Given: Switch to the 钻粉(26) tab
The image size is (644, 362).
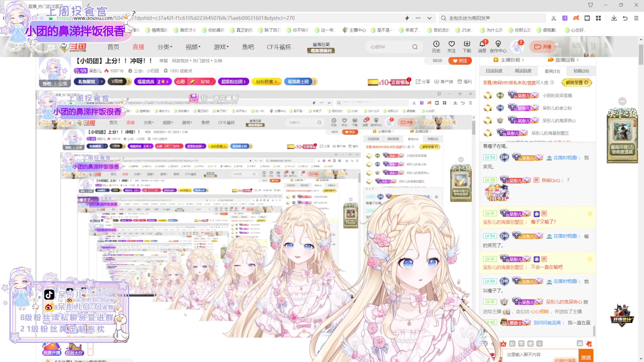Looking at the screenshot, I should pyautogui.click(x=581, y=71).
